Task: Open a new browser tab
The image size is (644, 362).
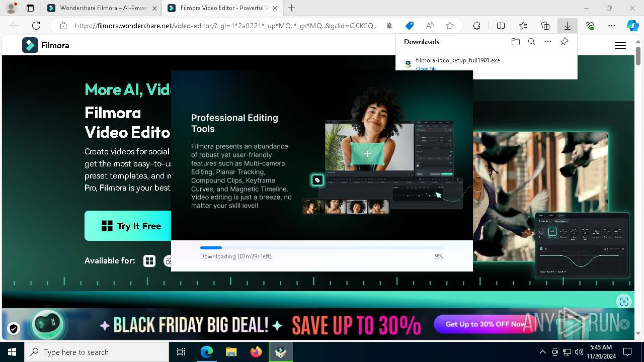Action: (291, 8)
